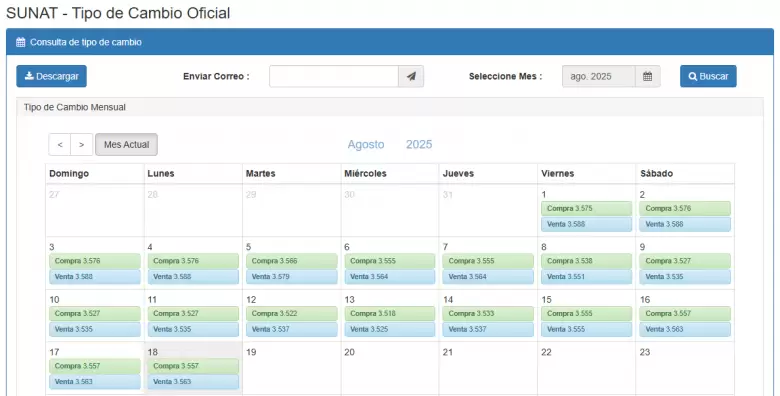Select Venta 3.535 on day 10

tap(95, 329)
